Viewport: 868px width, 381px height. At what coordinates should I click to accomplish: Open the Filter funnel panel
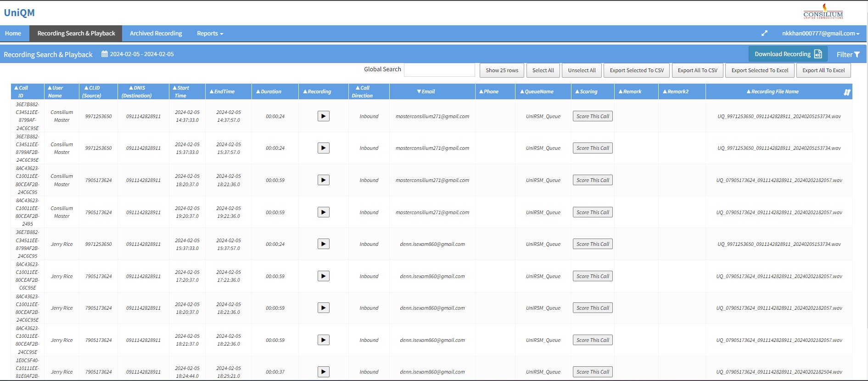click(x=848, y=54)
